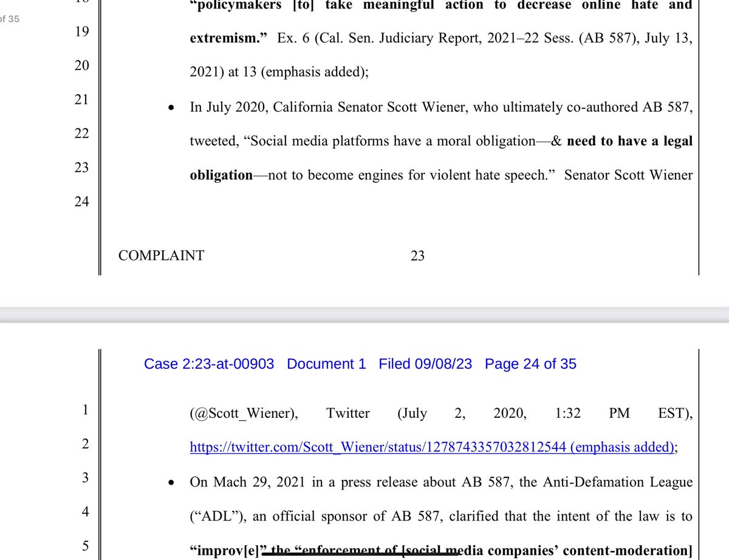Click 'Page 24 of 35' header text
The height and width of the screenshot is (560, 729).
click(x=530, y=364)
